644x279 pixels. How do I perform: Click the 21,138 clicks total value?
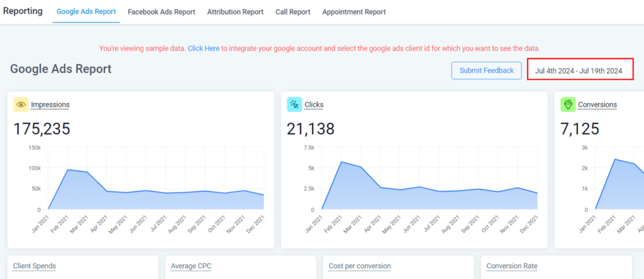[311, 129]
